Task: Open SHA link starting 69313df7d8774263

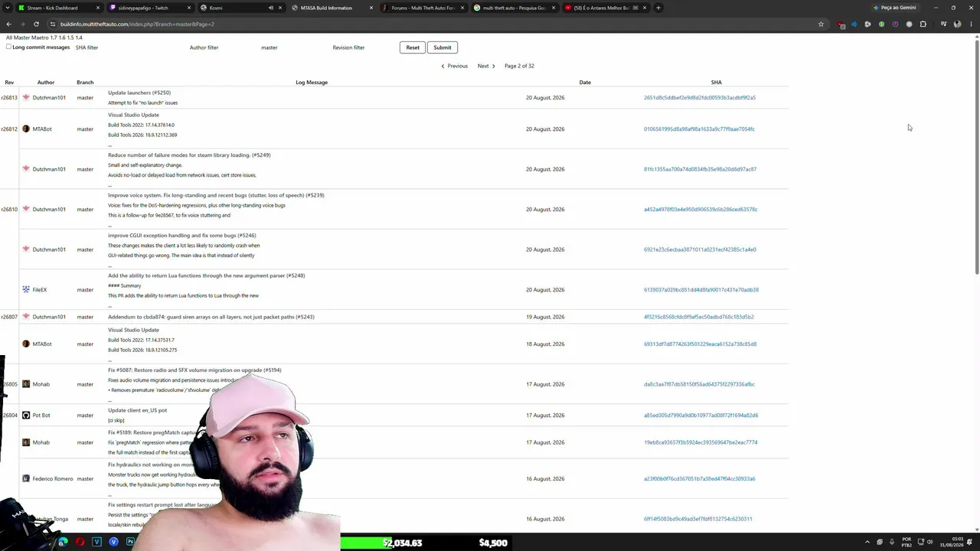Action: pyautogui.click(x=700, y=344)
